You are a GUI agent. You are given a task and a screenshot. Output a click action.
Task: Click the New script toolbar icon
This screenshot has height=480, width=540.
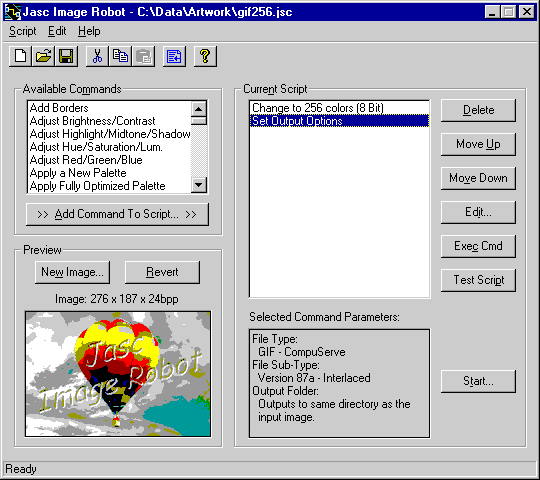[x=20, y=56]
